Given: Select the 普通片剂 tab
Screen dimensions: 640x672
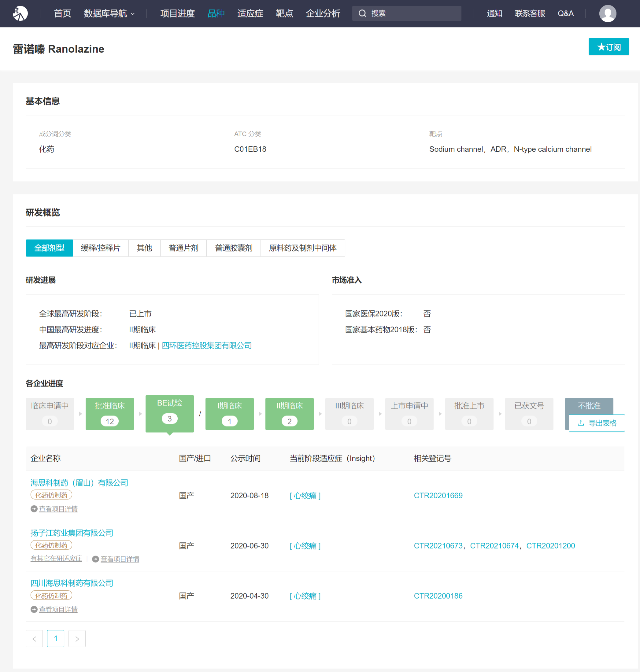Looking at the screenshot, I should [183, 248].
